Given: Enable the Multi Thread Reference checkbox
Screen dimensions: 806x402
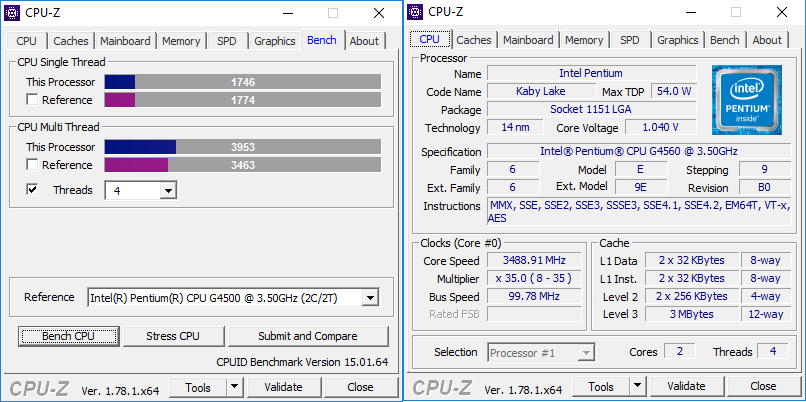Looking at the screenshot, I should [x=32, y=165].
